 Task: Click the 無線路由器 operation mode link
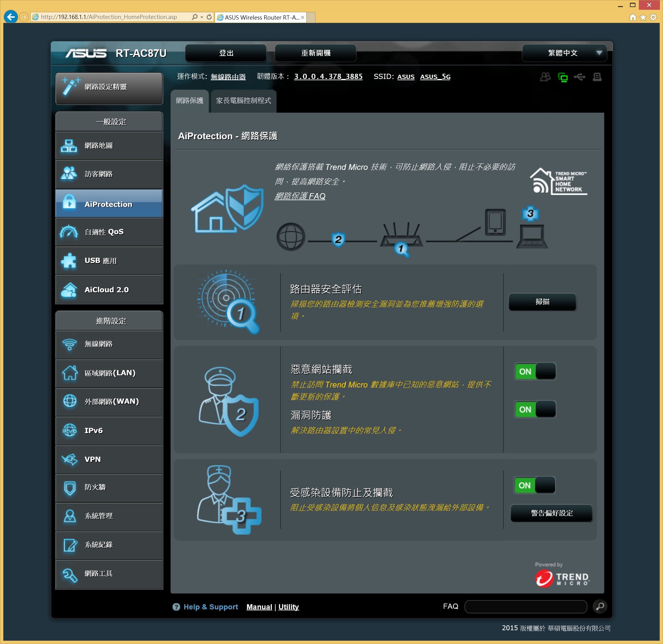(x=228, y=77)
